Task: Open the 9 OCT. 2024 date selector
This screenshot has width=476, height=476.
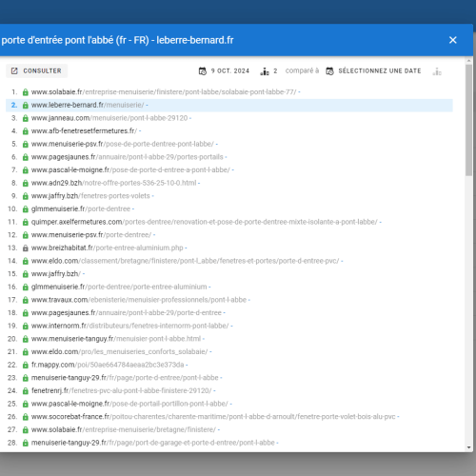Action: [224, 71]
